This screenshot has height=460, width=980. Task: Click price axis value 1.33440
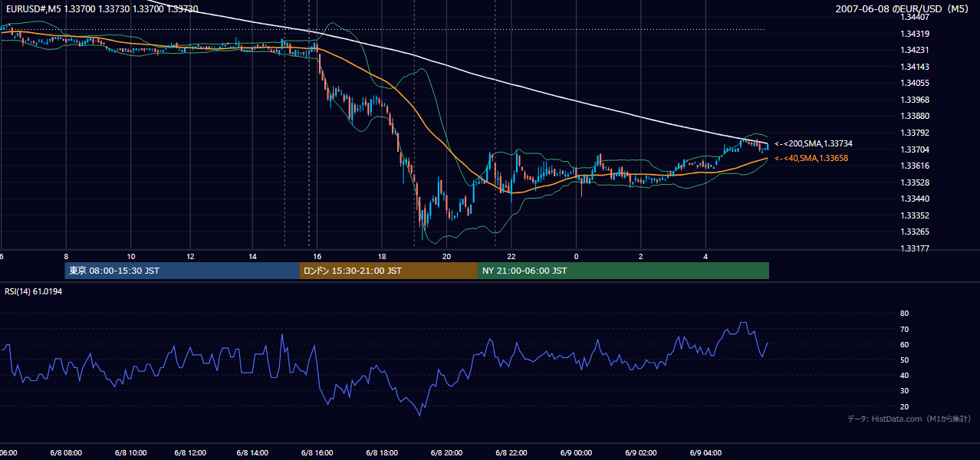point(916,199)
